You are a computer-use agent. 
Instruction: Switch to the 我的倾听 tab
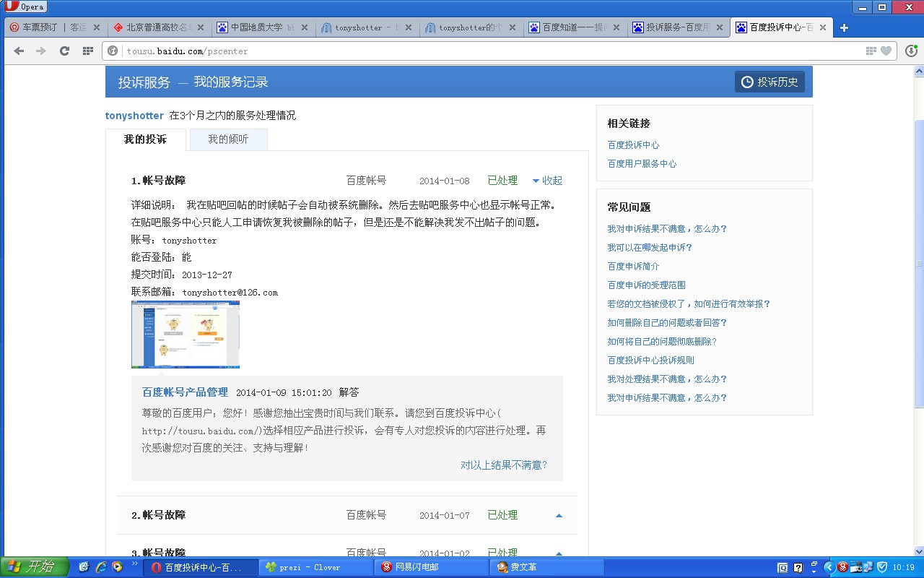tap(227, 139)
